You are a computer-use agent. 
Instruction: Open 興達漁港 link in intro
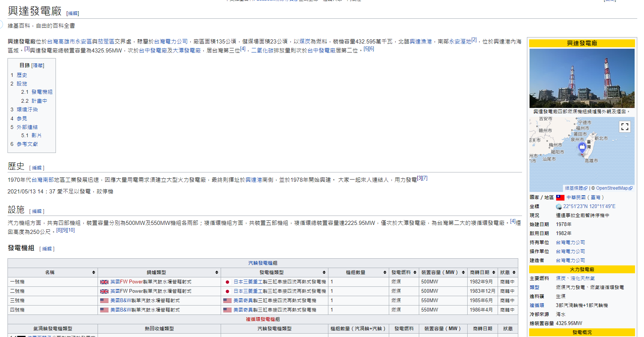click(421, 42)
